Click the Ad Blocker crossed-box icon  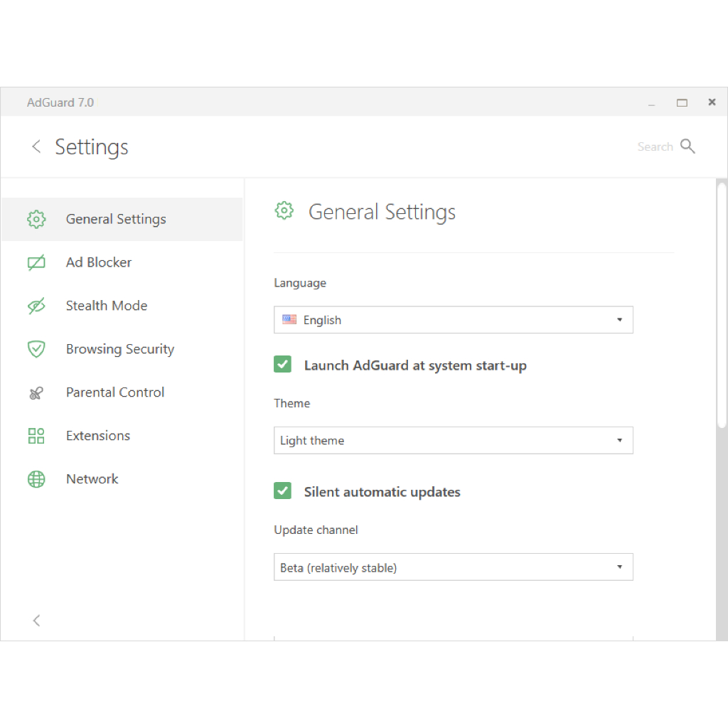click(36, 262)
